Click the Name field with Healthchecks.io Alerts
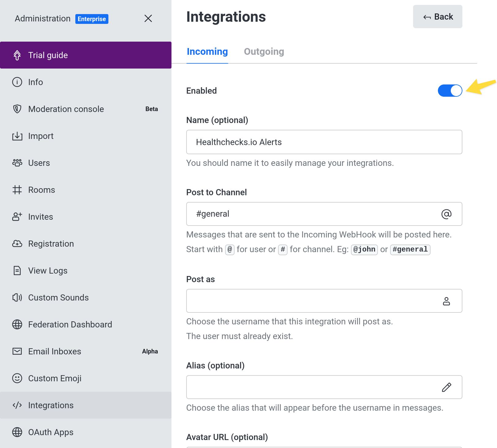Viewport: 497px width, 448px height. tap(324, 142)
